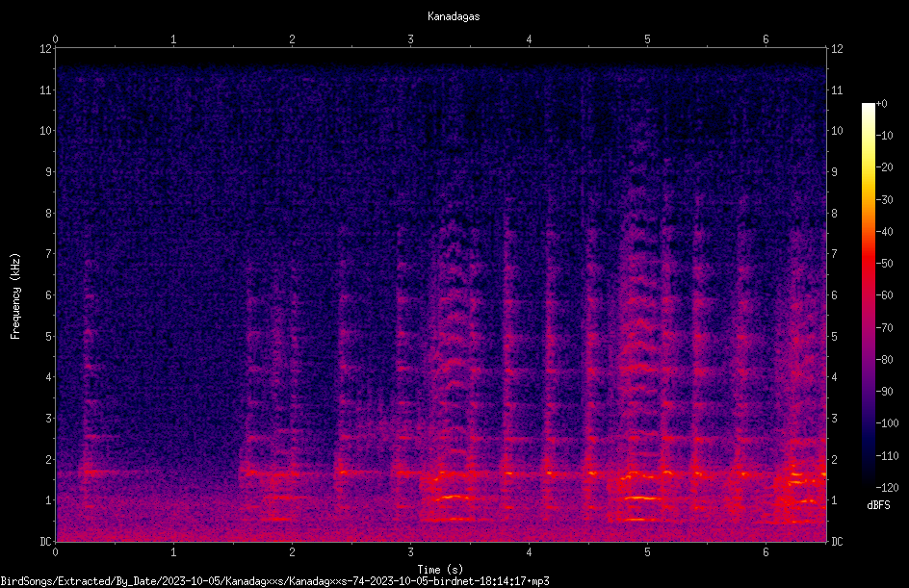Click the 5 second mark on top axis
Image resolution: width=909 pixels, height=588 pixels.
pyautogui.click(x=647, y=39)
